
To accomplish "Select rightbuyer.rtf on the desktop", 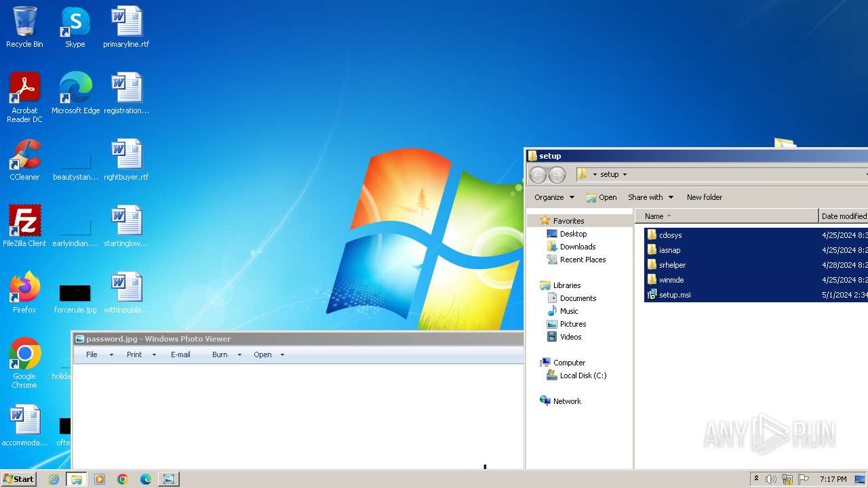I will click(x=126, y=160).
